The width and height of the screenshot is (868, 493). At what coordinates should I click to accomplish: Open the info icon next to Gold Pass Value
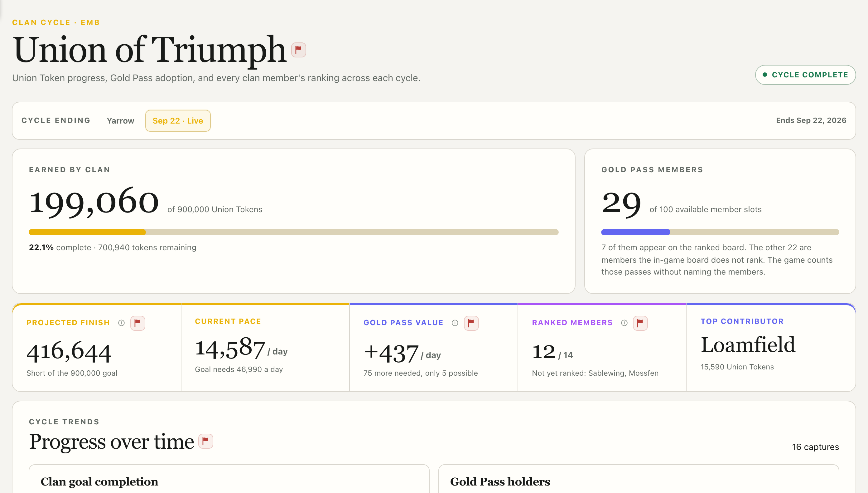(455, 323)
